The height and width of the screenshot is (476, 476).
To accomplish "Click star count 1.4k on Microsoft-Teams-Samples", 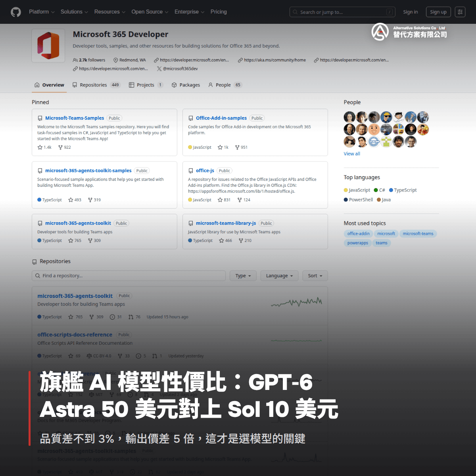I will 44,147.
